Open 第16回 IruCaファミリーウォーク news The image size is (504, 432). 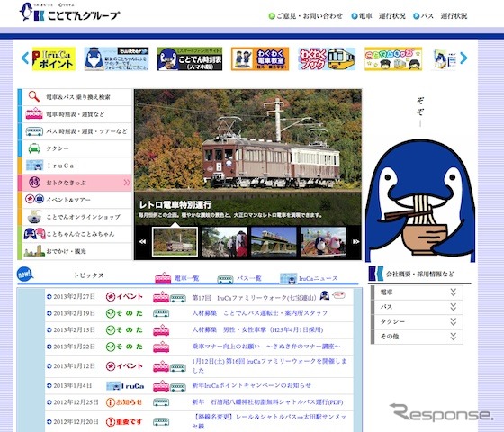(269, 365)
